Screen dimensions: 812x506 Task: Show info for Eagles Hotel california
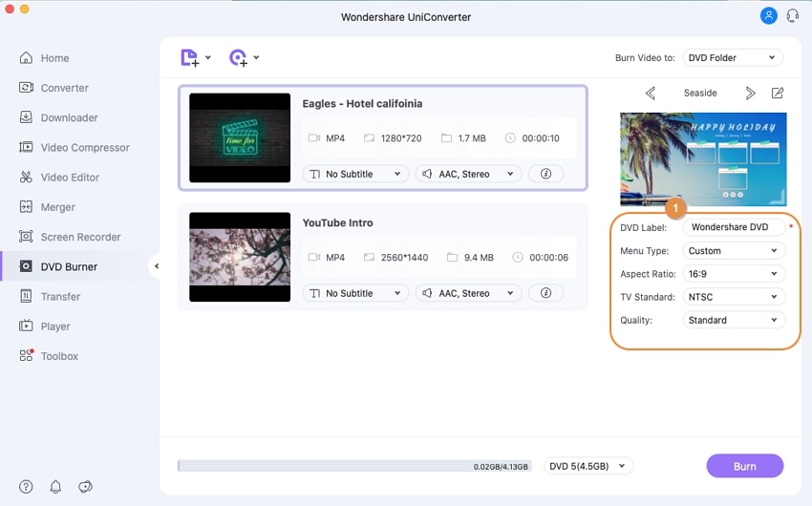tap(545, 174)
